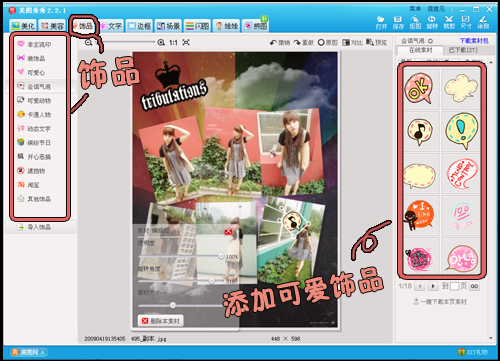The height and width of the screenshot is (361, 500).
Task: Add the pink 100 sticker
Action: (x=461, y=215)
